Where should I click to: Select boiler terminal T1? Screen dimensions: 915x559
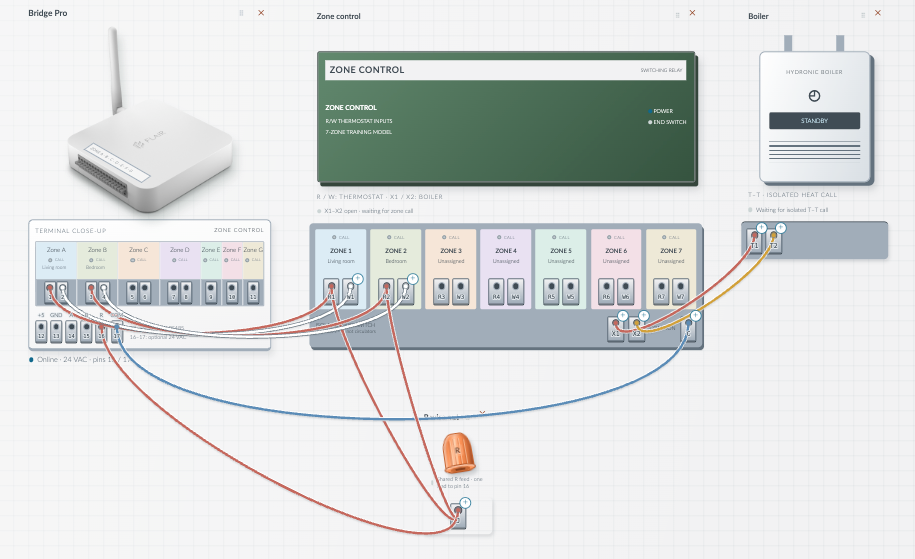755,241
